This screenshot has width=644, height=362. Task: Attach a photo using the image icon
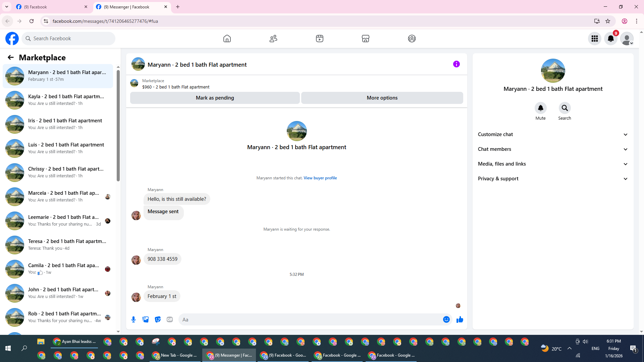pyautogui.click(x=146, y=319)
